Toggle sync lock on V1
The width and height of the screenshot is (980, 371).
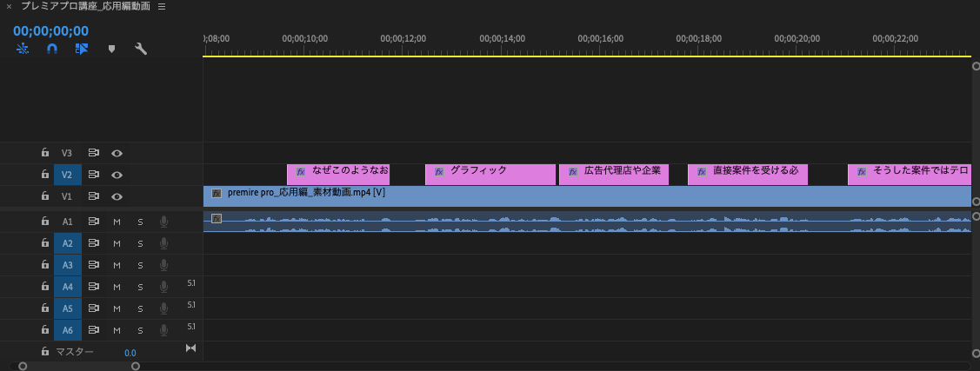pos(94,196)
